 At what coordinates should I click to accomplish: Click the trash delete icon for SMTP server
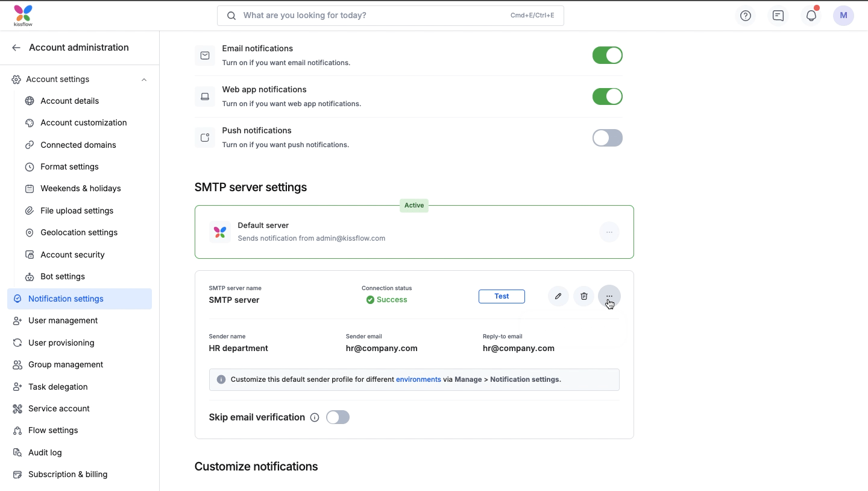[584, 296]
